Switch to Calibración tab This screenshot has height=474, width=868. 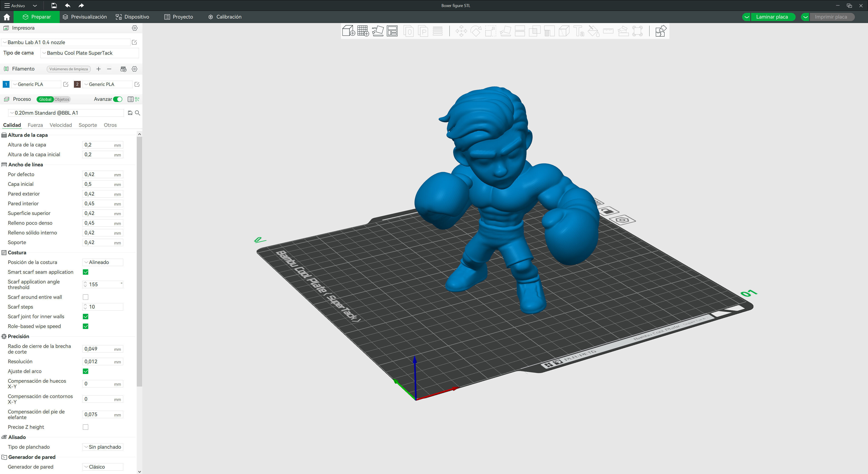(225, 17)
